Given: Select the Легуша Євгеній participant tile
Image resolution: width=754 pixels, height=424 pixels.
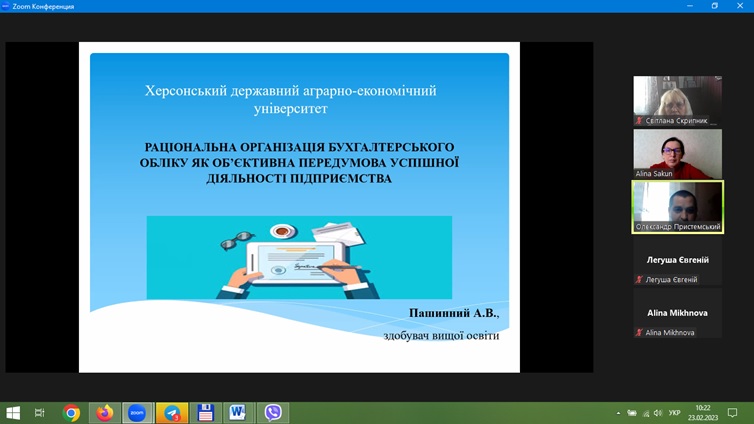Looking at the screenshot, I should click(x=678, y=261).
